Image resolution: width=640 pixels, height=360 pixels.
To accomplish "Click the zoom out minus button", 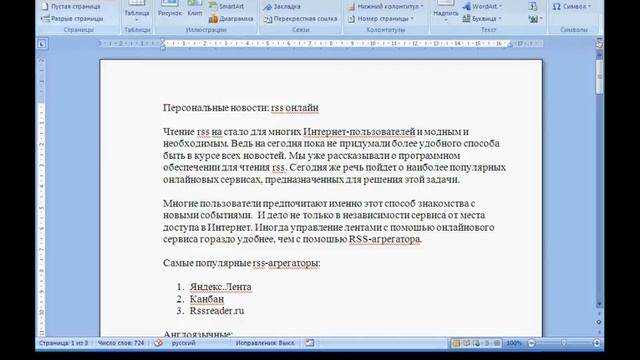I will pos(531,343).
